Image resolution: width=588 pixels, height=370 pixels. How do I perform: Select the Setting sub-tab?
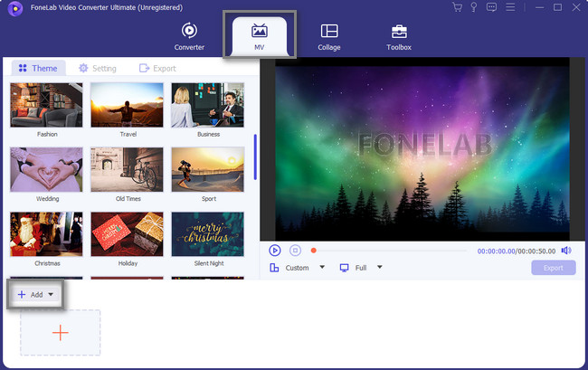click(98, 68)
